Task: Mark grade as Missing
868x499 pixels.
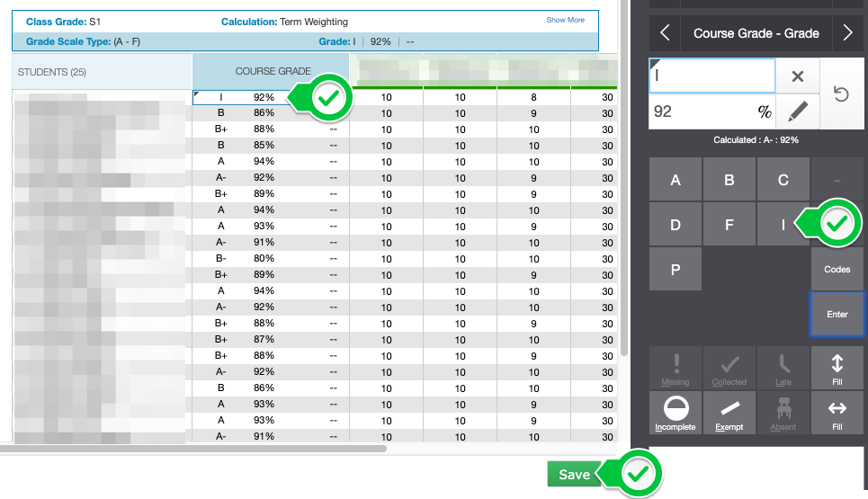Action: [x=675, y=368]
